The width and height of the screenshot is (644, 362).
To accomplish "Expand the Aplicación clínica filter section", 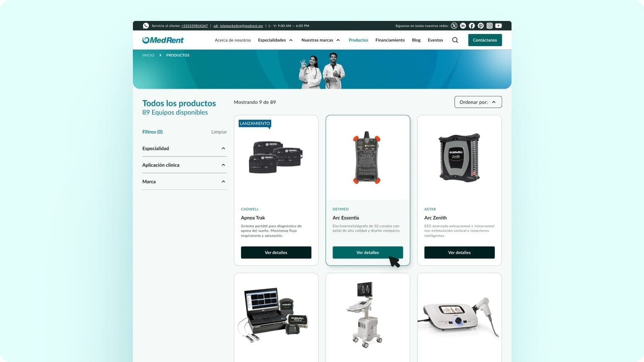I will point(184,165).
